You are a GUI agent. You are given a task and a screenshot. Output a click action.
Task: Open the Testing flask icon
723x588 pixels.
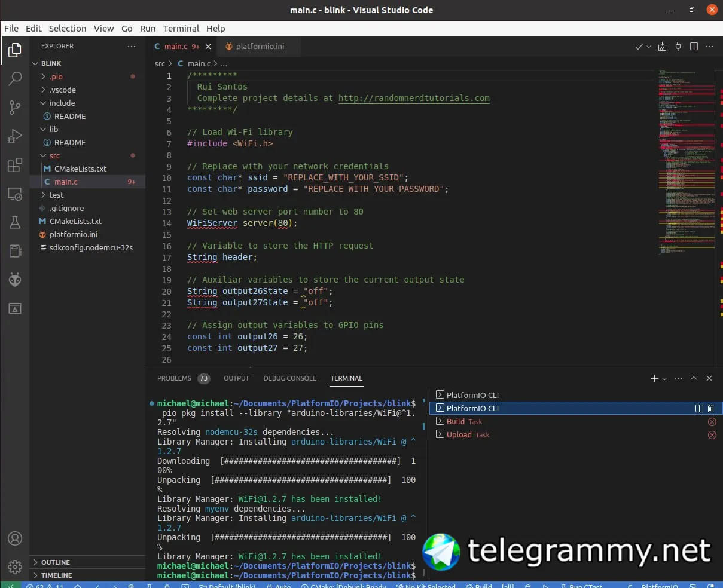pyautogui.click(x=15, y=223)
